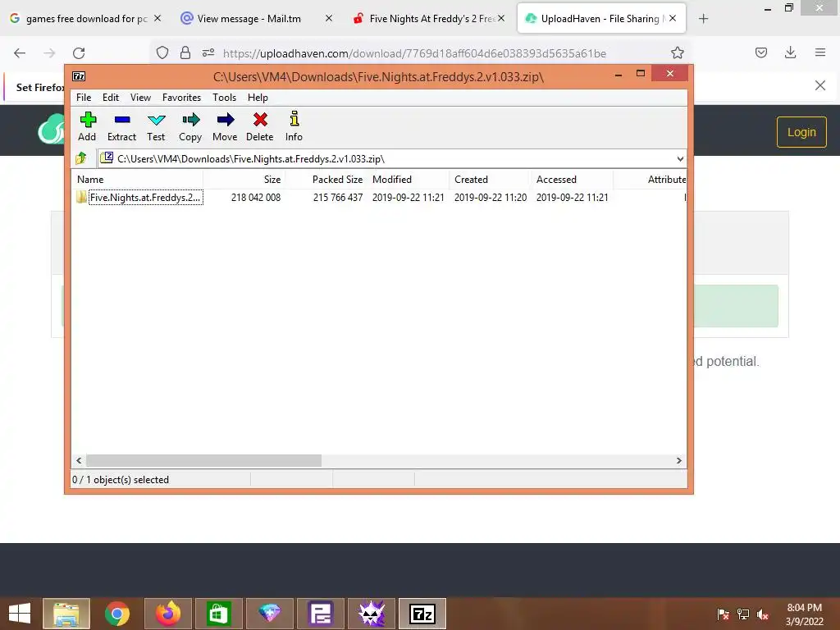Click the uploadhaven.com URL field

(x=414, y=53)
